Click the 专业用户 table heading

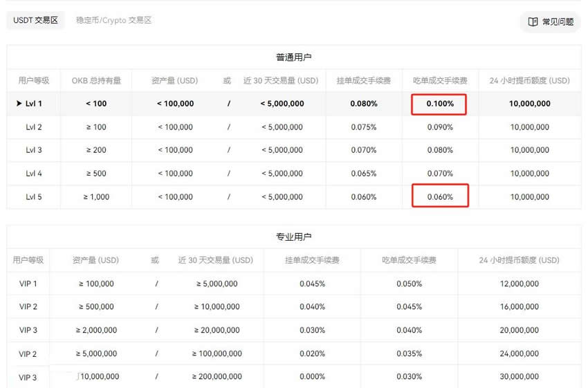pos(294,237)
